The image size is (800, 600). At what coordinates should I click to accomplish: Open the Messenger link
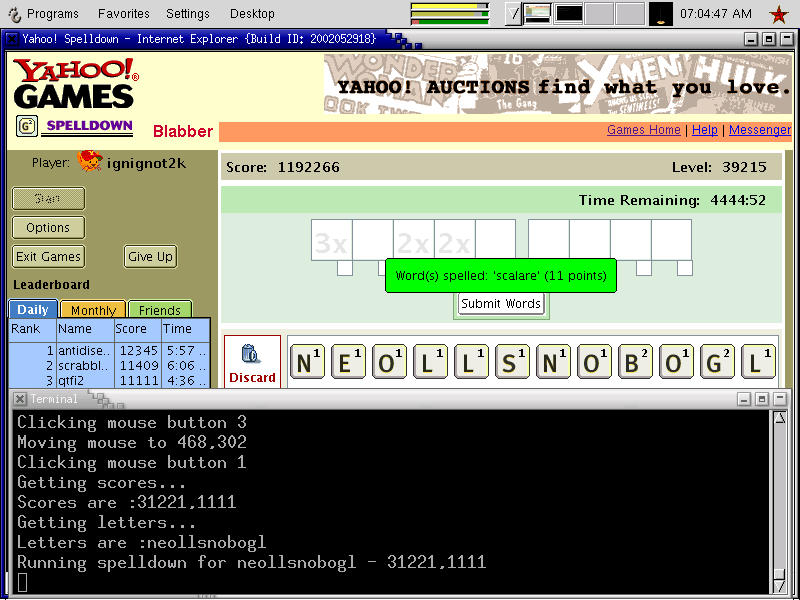pos(760,130)
